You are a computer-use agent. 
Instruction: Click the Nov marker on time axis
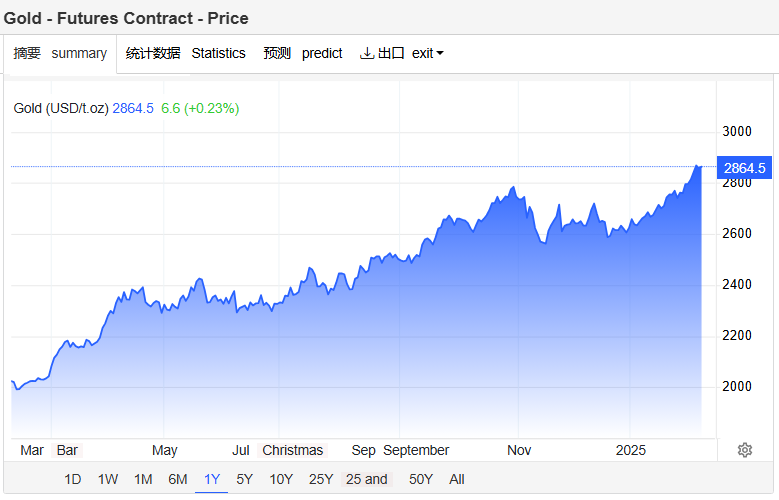[x=518, y=450]
